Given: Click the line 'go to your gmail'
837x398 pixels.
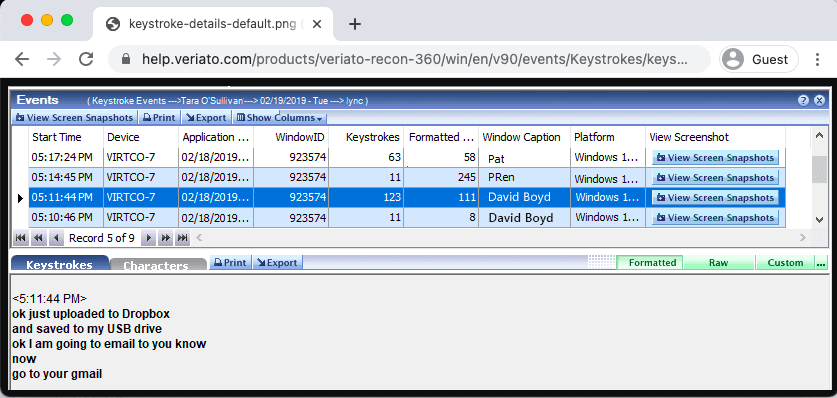Looking at the screenshot, I should coord(57,374).
